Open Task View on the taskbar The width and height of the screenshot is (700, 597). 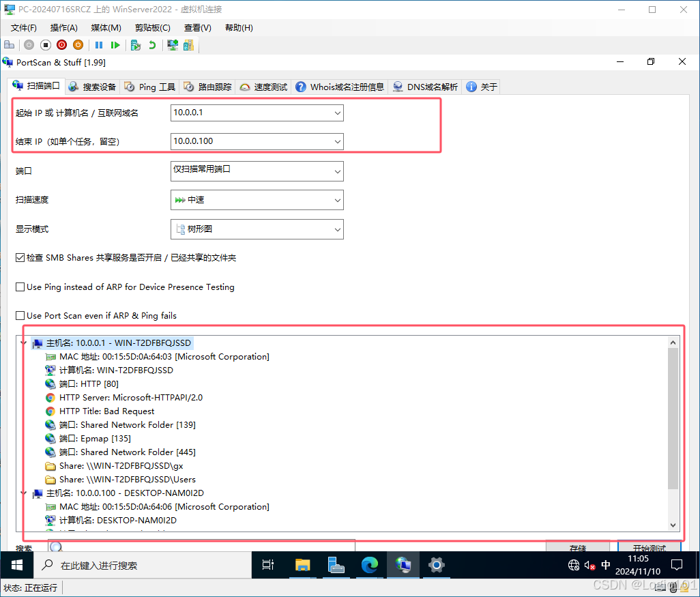tap(268, 566)
